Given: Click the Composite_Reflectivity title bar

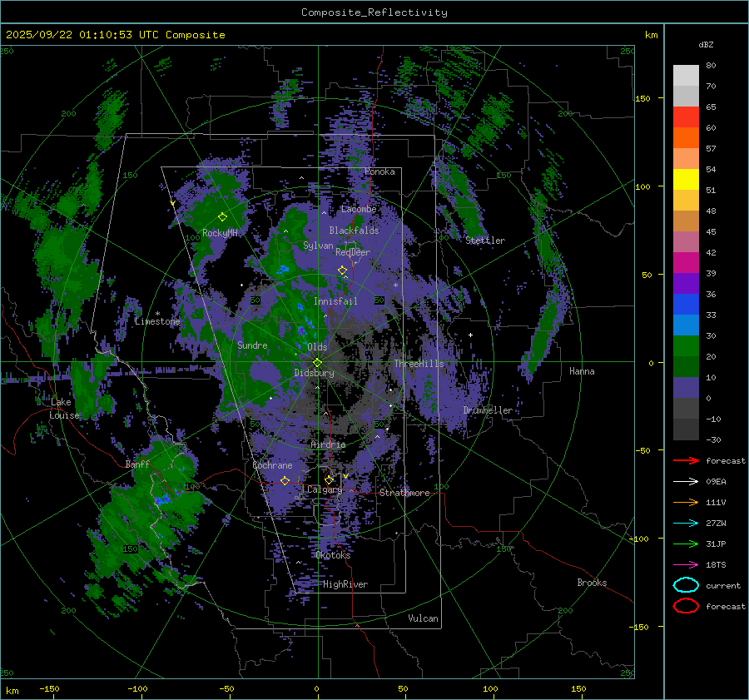Looking at the screenshot, I should click(374, 12).
